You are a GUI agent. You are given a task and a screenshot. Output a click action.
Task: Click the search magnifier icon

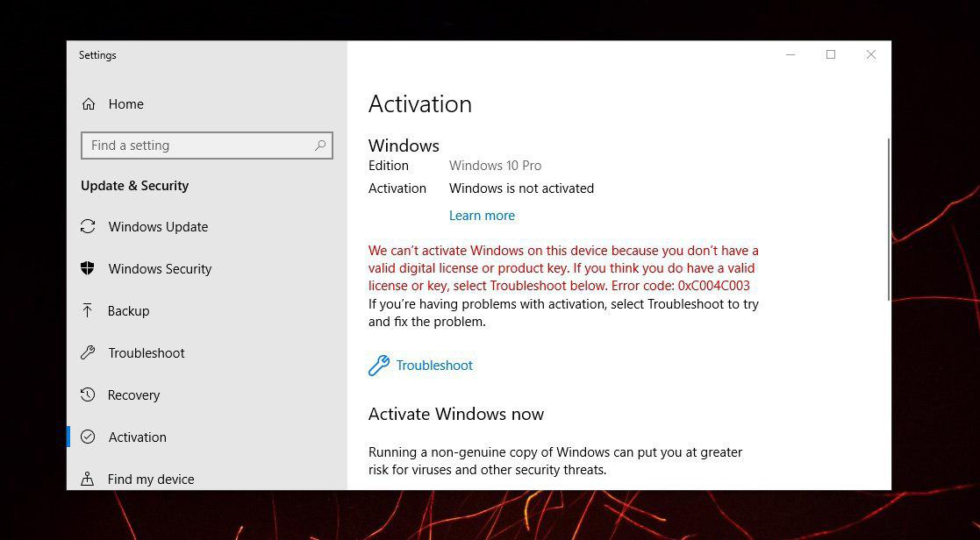320,146
